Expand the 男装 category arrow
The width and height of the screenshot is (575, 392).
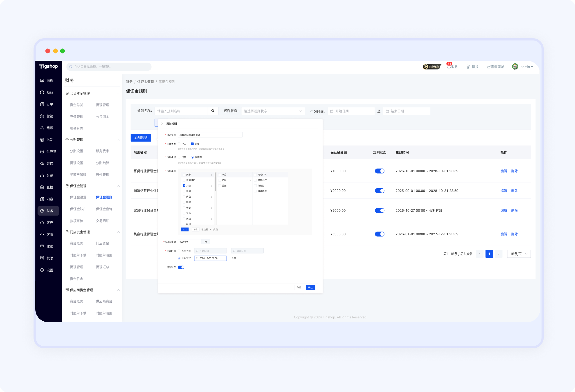(212, 191)
